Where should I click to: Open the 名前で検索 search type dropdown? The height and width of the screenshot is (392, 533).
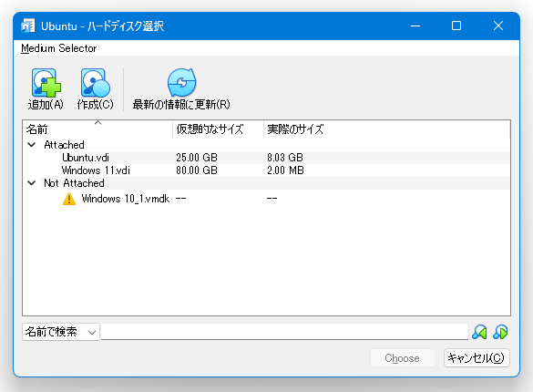tap(61, 332)
